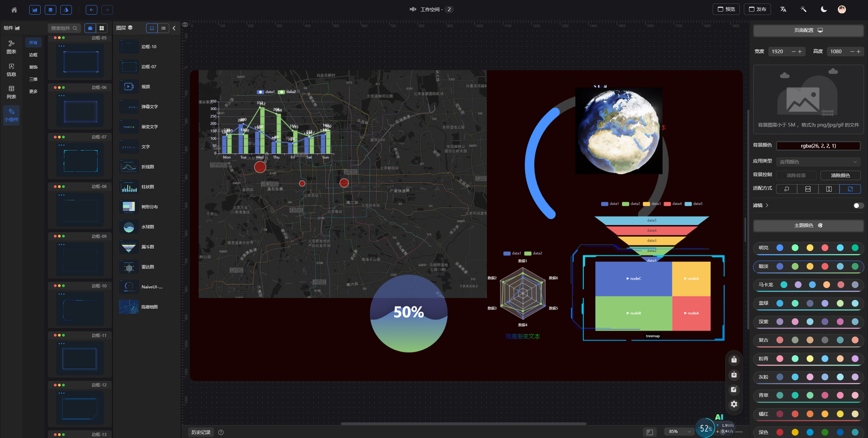This screenshot has height=438, width=868.
Task: Select the 三维 subcategory
Action: click(x=33, y=79)
